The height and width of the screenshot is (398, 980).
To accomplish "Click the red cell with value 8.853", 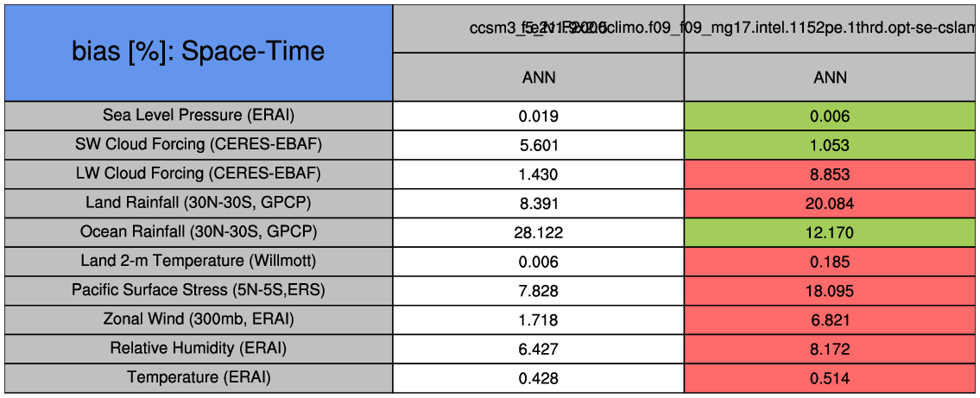I will (830, 174).
